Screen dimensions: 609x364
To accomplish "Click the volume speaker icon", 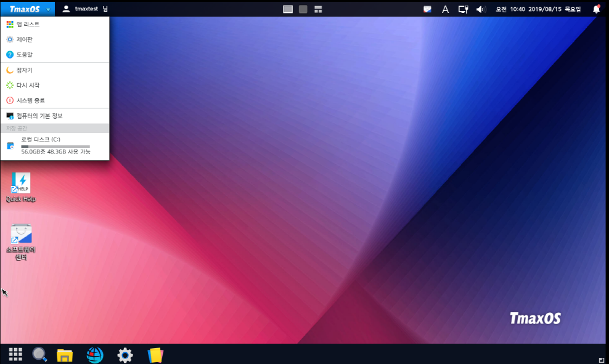I will coord(481,9).
